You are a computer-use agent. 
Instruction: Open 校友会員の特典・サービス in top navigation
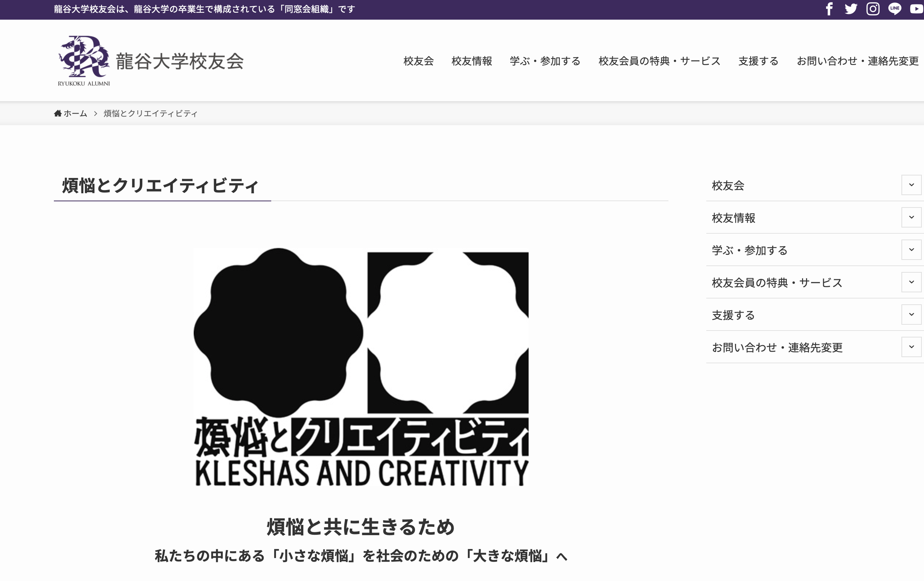pos(659,61)
